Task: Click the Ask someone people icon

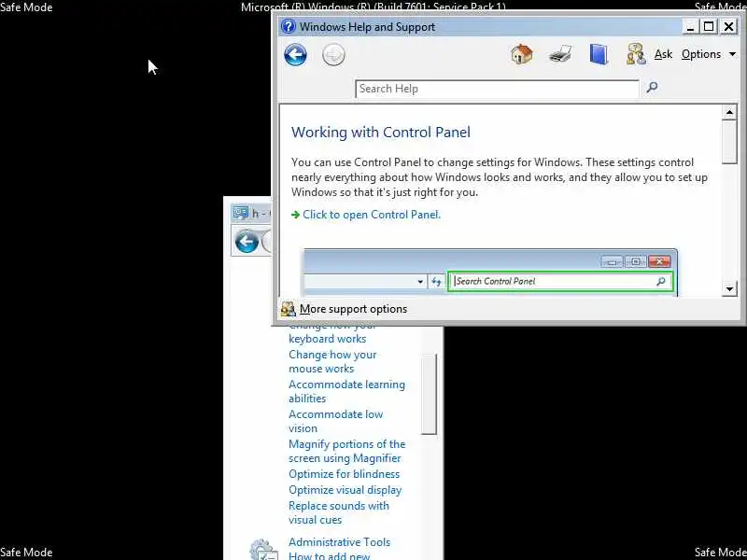Action: point(637,54)
